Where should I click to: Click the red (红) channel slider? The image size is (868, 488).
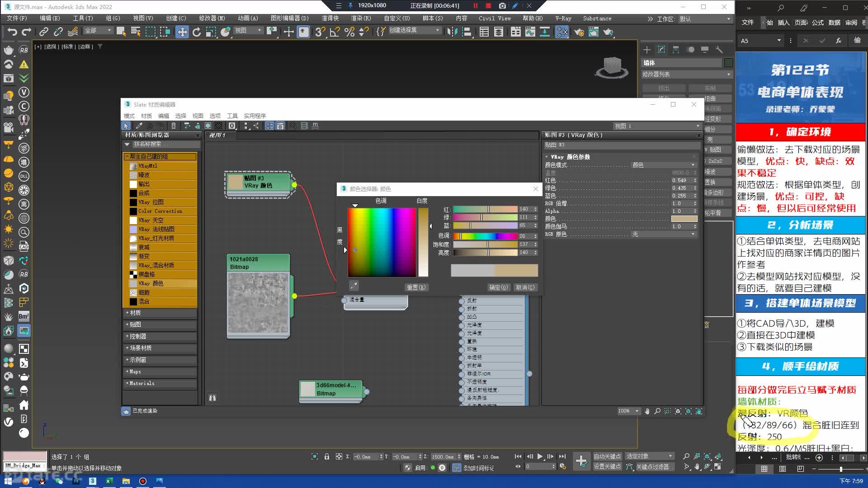click(485, 209)
